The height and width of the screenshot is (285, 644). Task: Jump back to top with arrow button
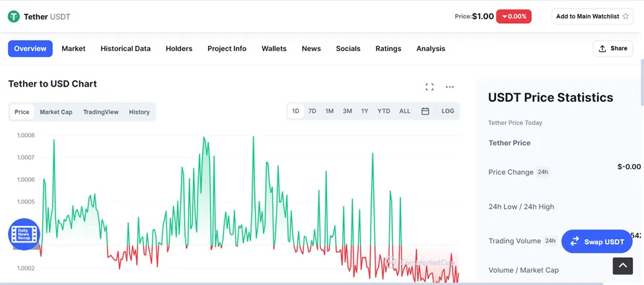(x=623, y=266)
